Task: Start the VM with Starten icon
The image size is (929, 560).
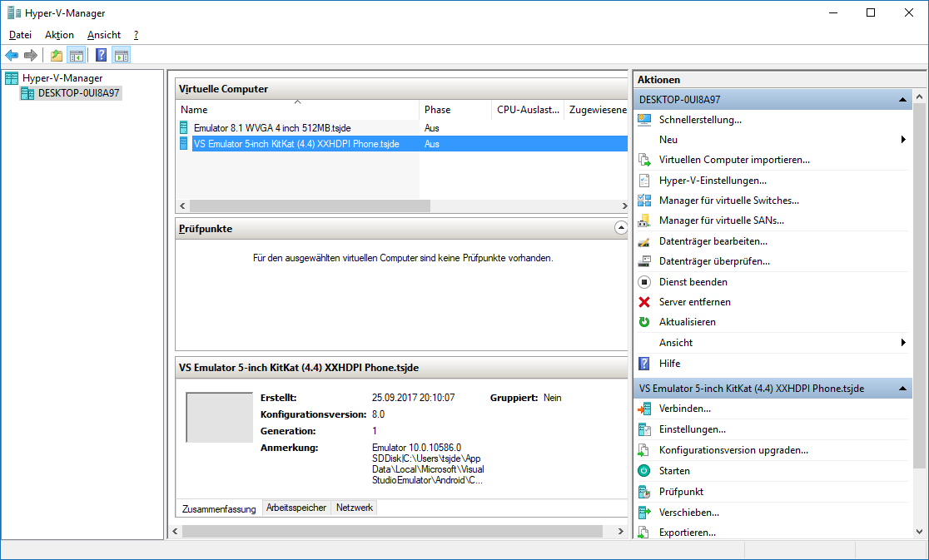Action: (644, 471)
